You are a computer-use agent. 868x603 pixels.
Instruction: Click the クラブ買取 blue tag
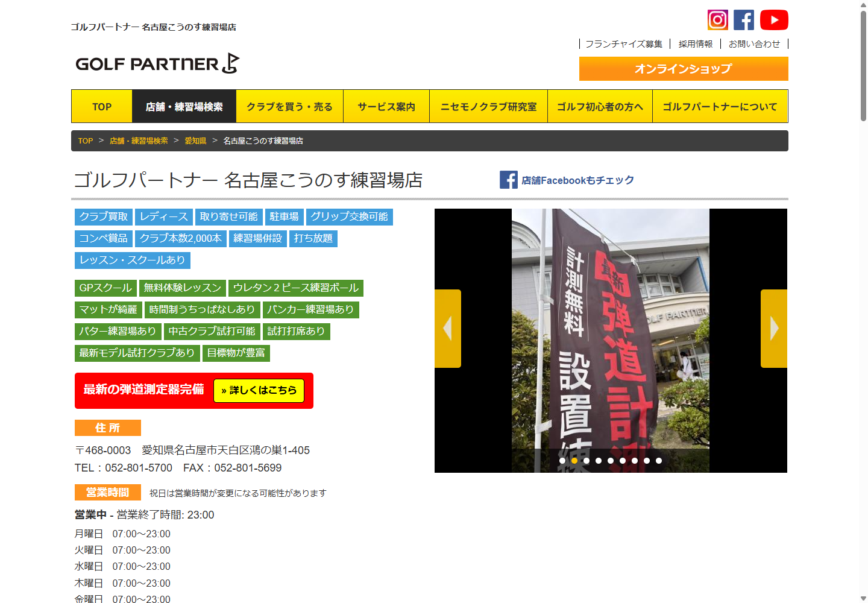pos(104,217)
